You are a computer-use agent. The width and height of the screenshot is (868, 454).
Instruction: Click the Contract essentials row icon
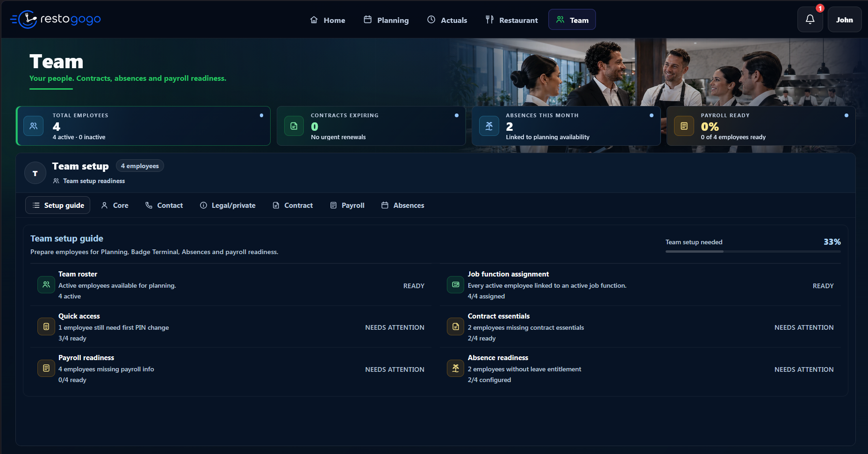click(456, 326)
